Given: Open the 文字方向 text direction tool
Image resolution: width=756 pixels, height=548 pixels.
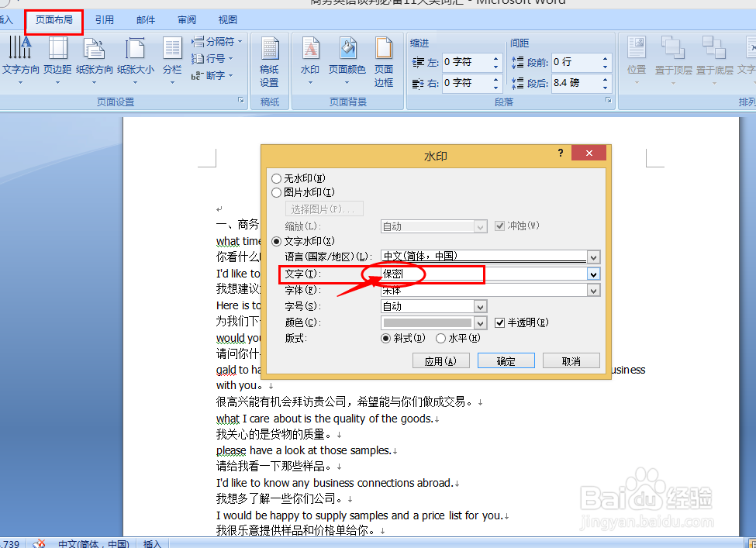Looking at the screenshot, I should pyautogui.click(x=20, y=60).
